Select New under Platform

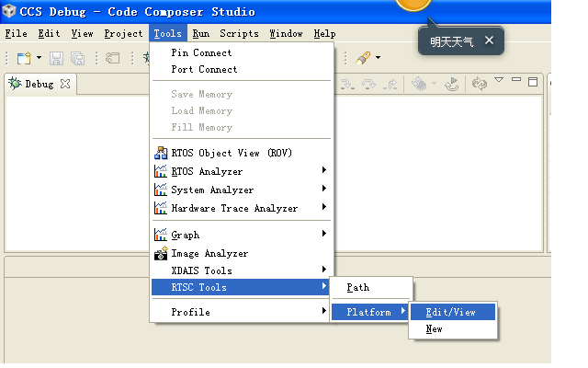[453, 329]
